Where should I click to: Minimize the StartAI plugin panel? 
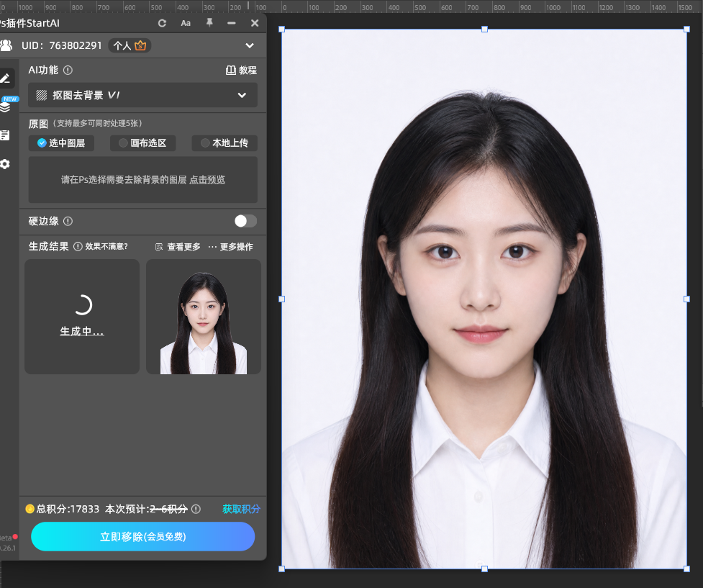pos(232,23)
